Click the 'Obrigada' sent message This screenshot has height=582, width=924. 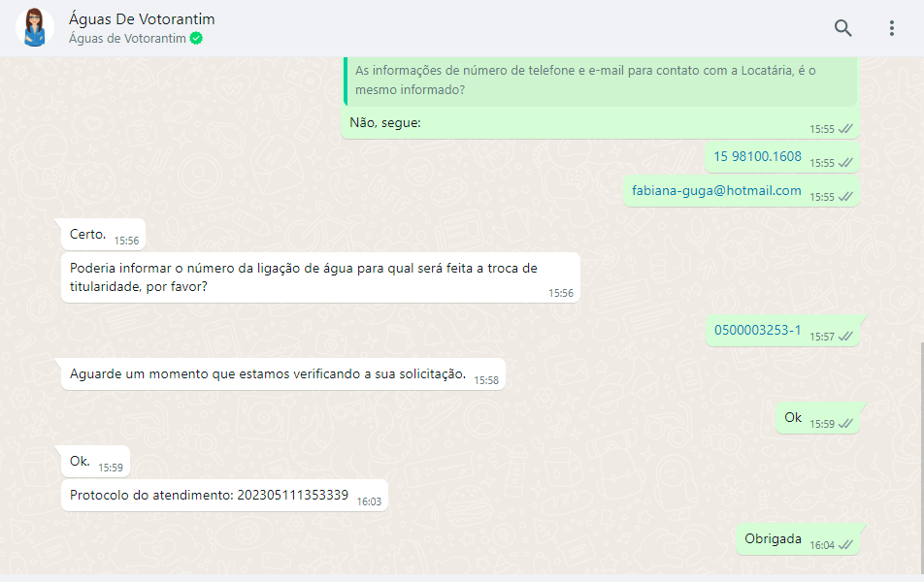tap(773, 538)
